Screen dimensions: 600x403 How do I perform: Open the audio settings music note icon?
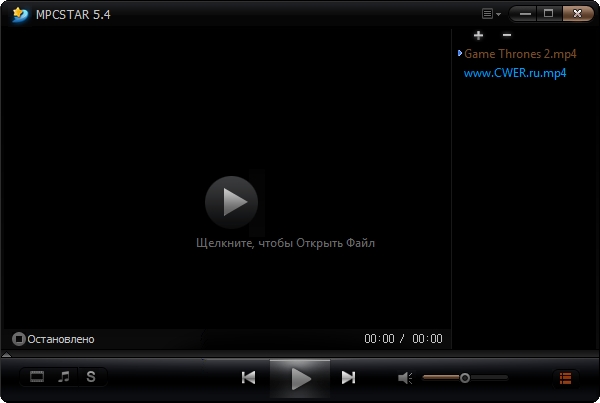pyautogui.click(x=64, y=377)
